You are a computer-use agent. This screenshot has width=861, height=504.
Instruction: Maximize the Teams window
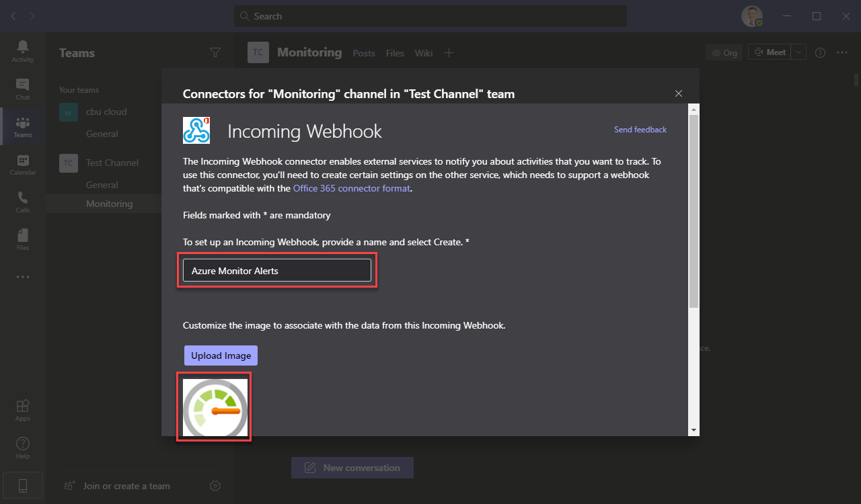click(816, 16)
